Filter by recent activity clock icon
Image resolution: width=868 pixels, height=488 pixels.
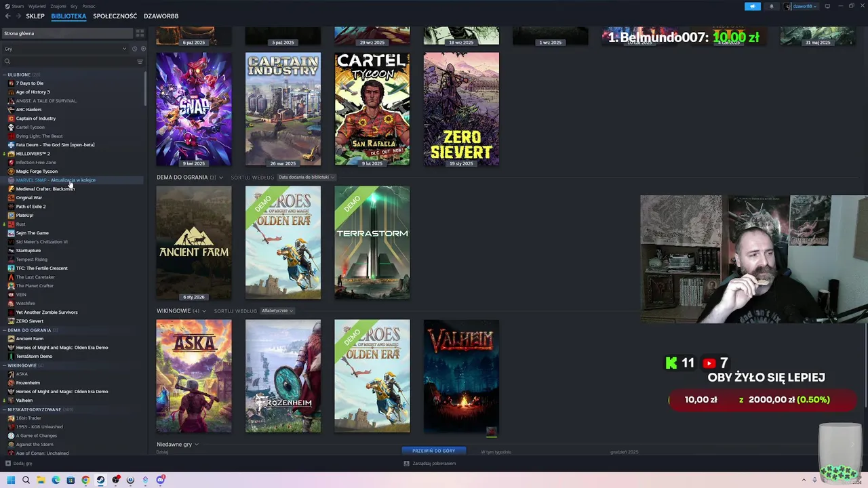[134, 49]
